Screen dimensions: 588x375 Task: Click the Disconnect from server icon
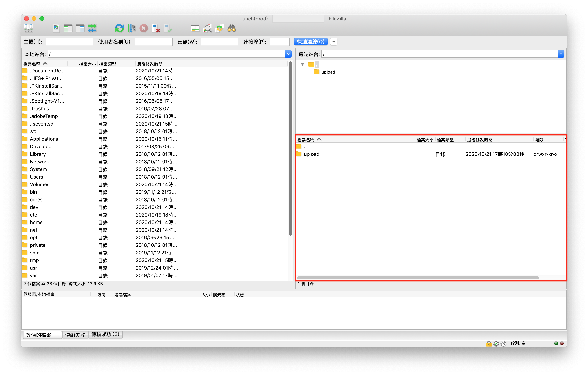156,29
